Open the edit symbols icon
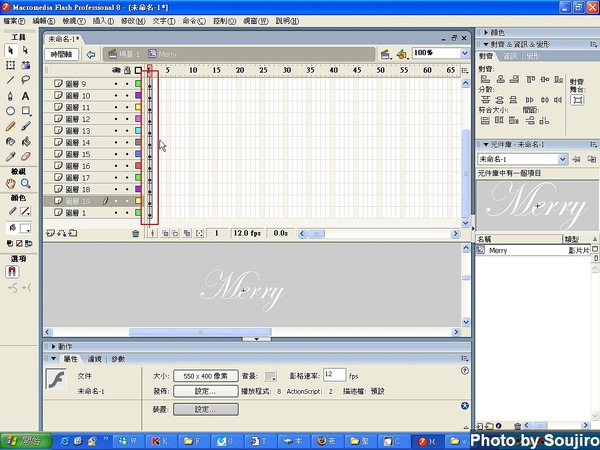This screenshot has width=600, height=450. coord(402,54)
